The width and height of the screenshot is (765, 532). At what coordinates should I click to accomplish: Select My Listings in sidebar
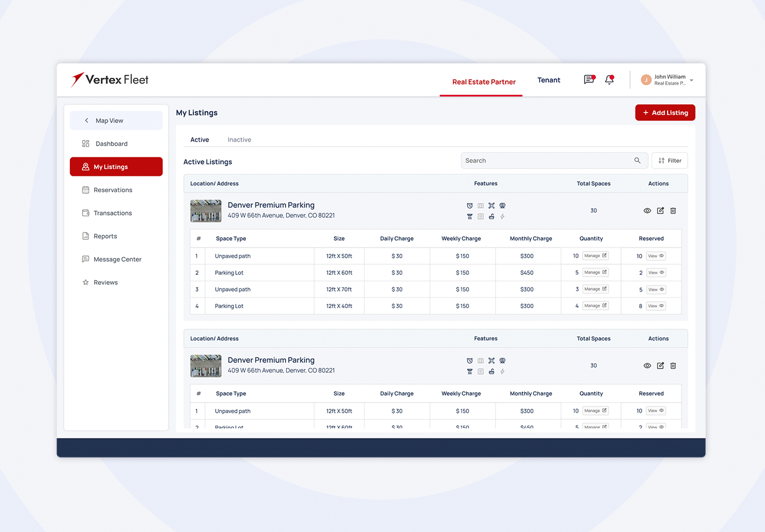click(116, 167)
